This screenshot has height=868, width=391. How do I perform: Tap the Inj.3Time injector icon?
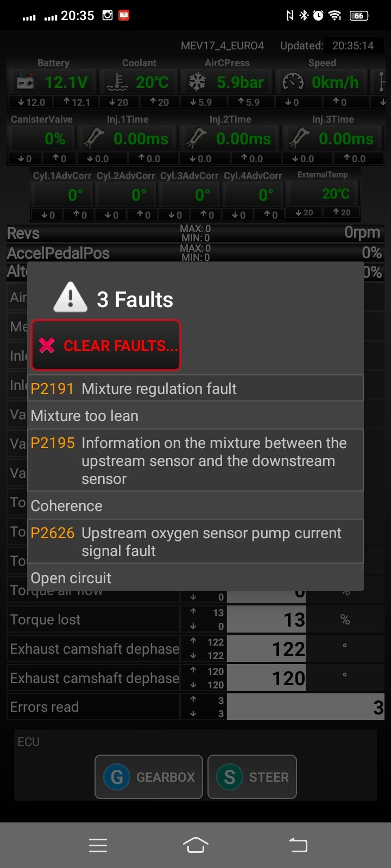[299, 138]
